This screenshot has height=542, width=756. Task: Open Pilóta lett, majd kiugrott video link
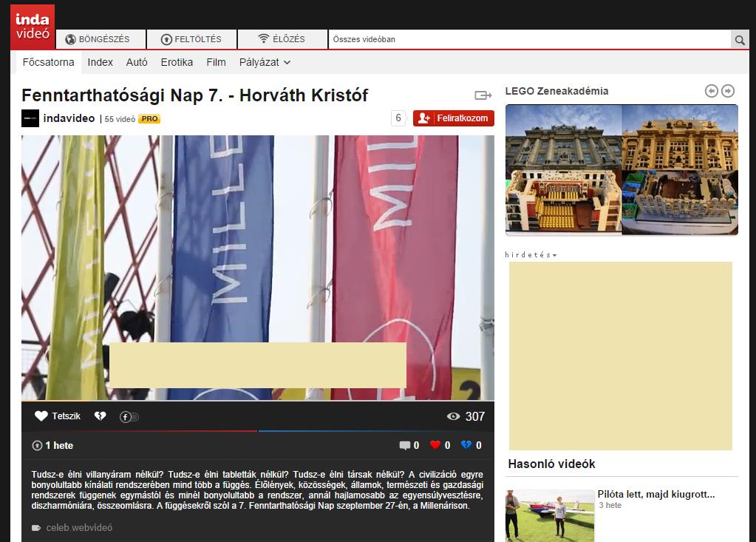[x=656, y=494]
